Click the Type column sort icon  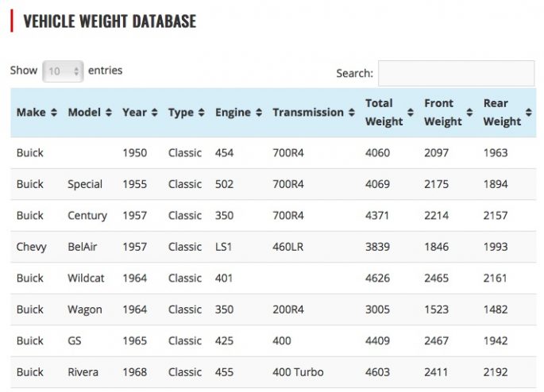[202, 113]
